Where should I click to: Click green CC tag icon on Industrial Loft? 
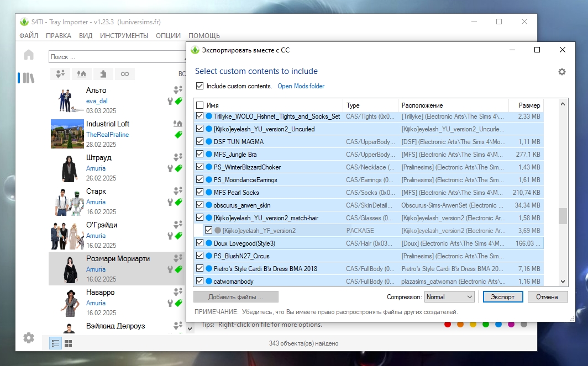tap(179, 134)
